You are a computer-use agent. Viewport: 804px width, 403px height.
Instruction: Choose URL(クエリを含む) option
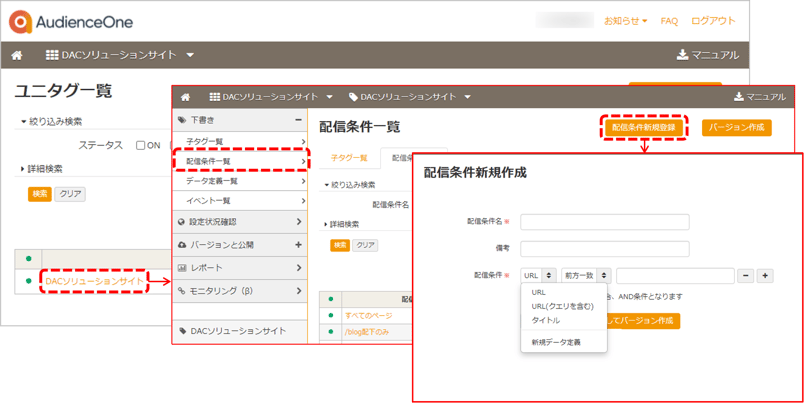click(x=564, y=306)
